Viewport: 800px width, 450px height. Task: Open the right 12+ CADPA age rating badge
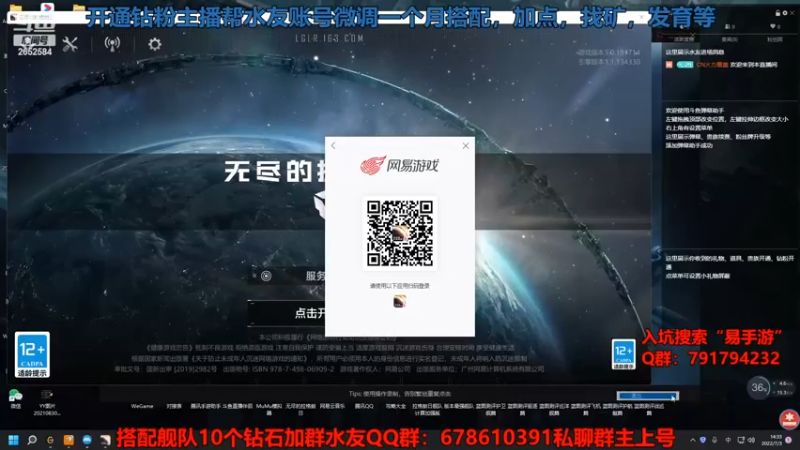(x=623, y=354)
